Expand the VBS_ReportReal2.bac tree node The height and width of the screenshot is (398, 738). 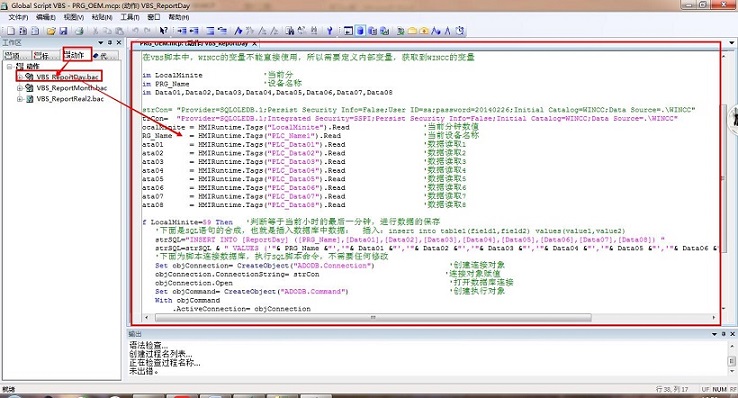[20, 99]
